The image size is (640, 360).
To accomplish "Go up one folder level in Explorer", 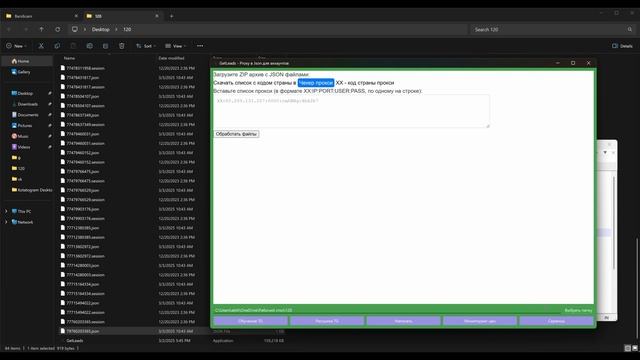I will coord(41,29).
